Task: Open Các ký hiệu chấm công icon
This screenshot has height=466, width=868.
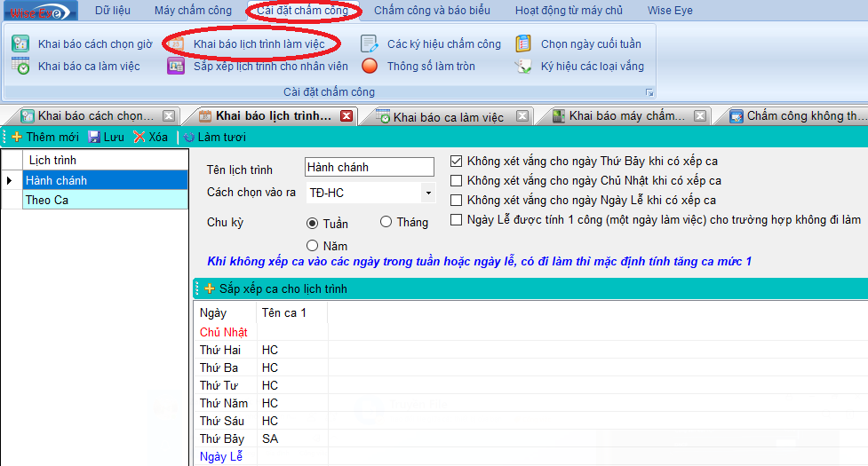Action: (x=370, y=43)
